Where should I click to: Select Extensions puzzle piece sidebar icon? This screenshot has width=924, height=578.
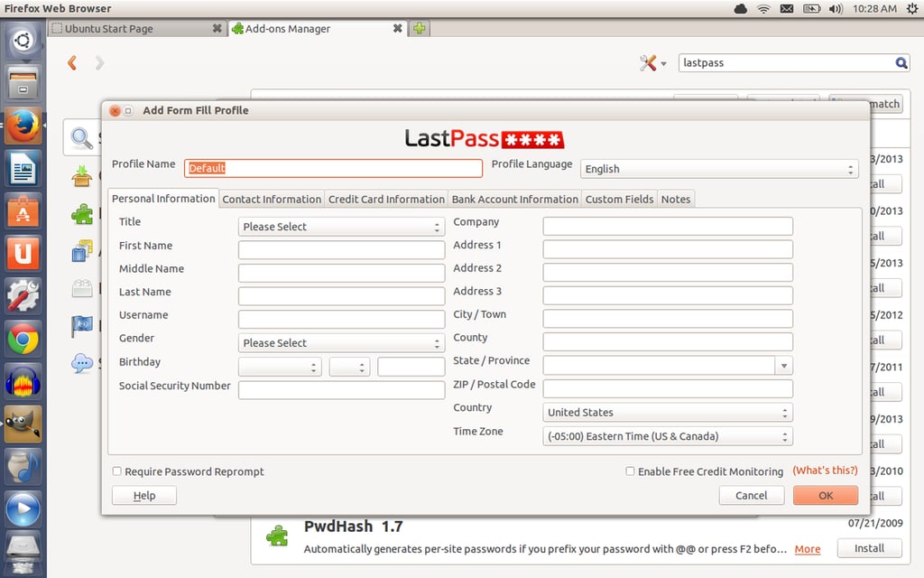(82, 214)
